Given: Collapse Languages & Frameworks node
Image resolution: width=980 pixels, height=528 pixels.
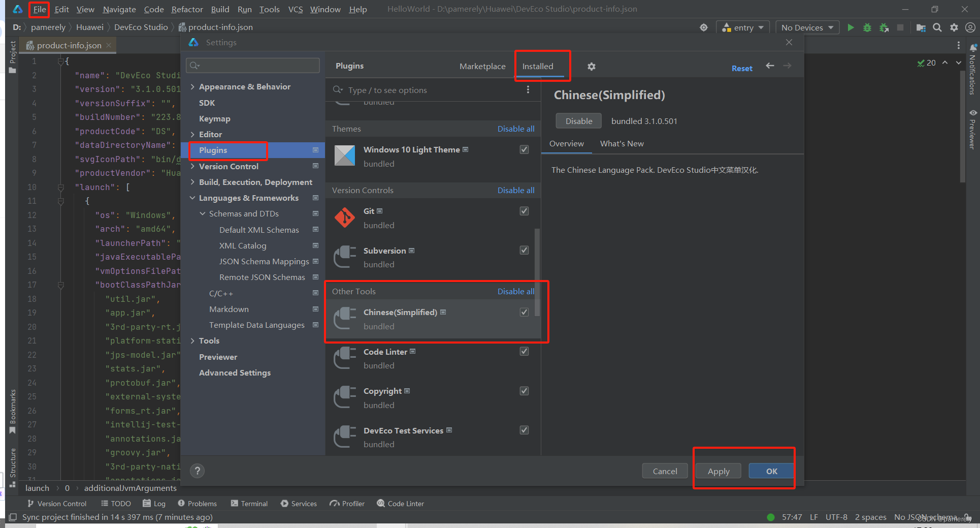Looking at the screenshot, I should click(192, 198).
